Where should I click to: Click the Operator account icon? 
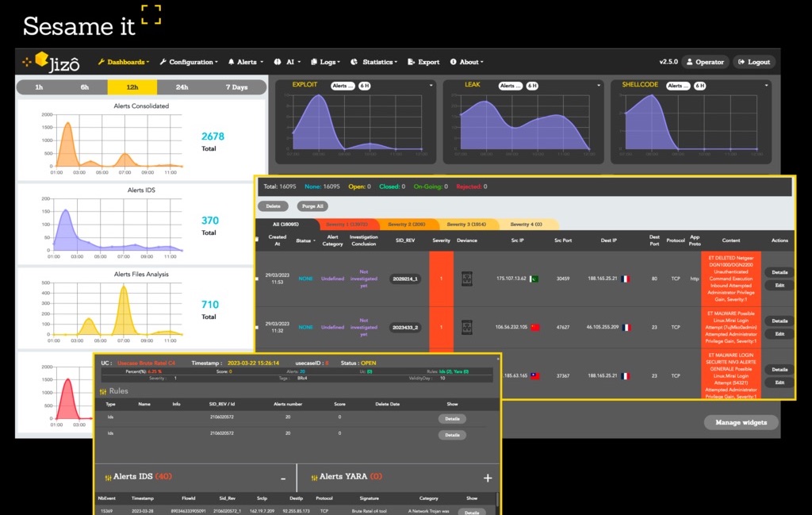pos(688,61)
